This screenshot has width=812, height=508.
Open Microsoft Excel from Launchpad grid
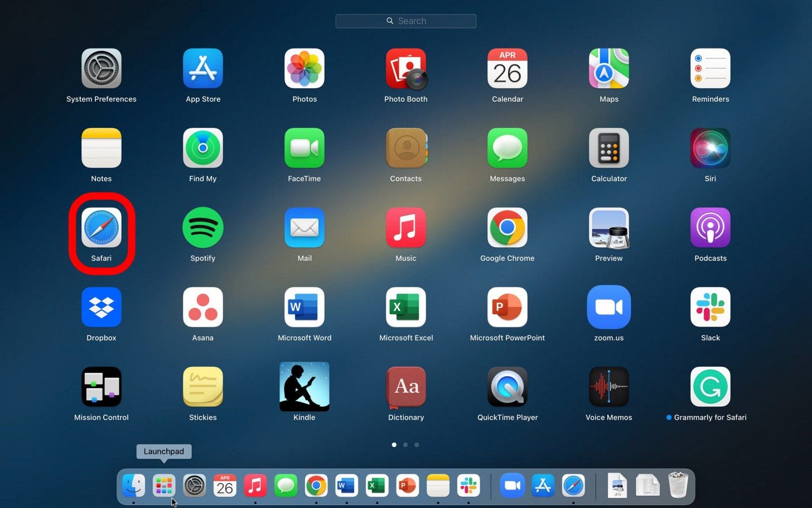(x=406, y=307)
